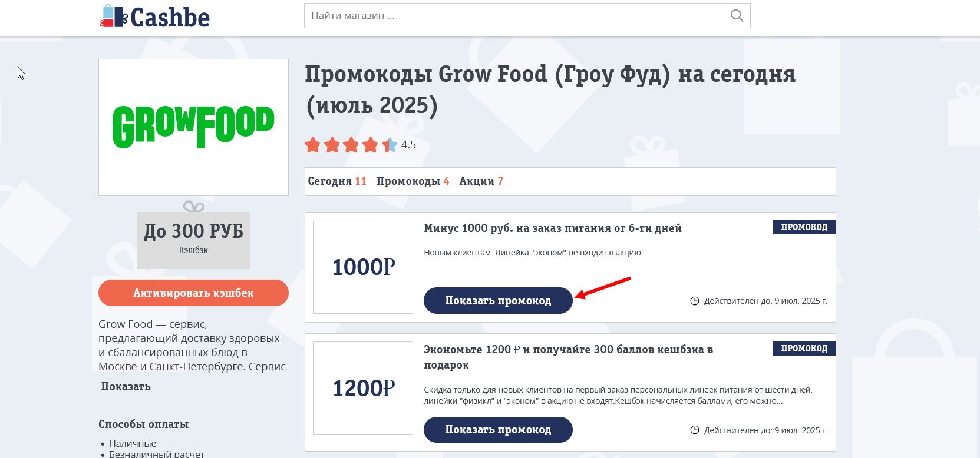The width and height of the screenshot is (980, 458).
Task: Click the "Скидка только для новых клиентов" description
Action: (x=618, y=395)
